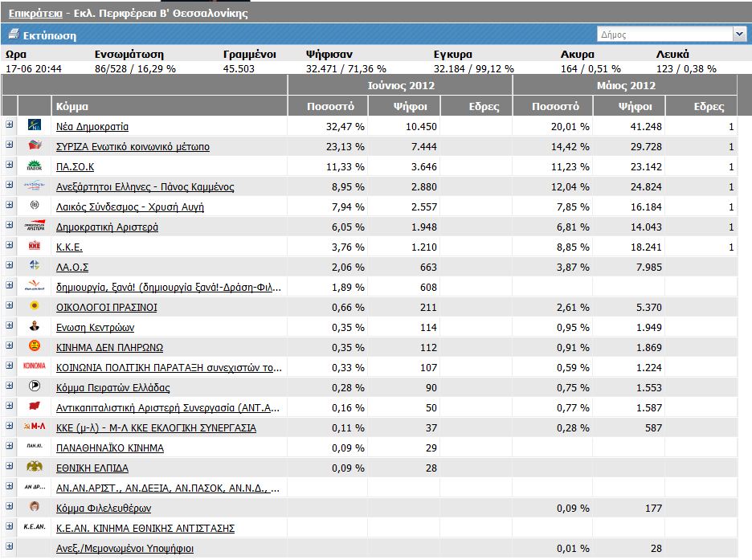Expand the Λ.Α.Ο.Σ row with plus icon

point(10,265)
